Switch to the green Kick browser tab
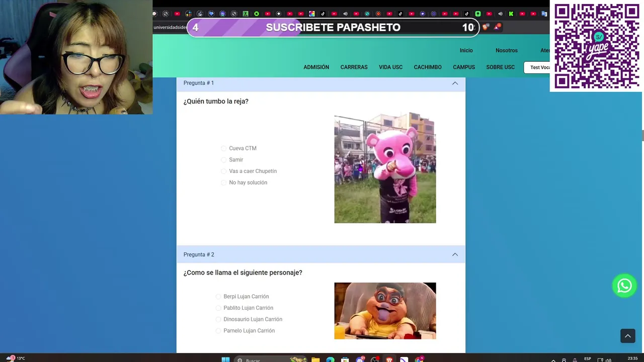 click(x=511, y=14)
